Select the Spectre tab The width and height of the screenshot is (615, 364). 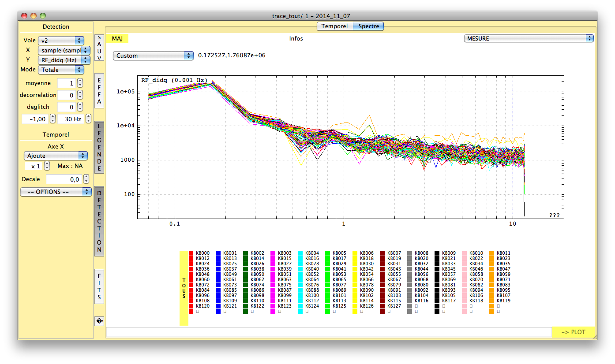pos(369,26)
